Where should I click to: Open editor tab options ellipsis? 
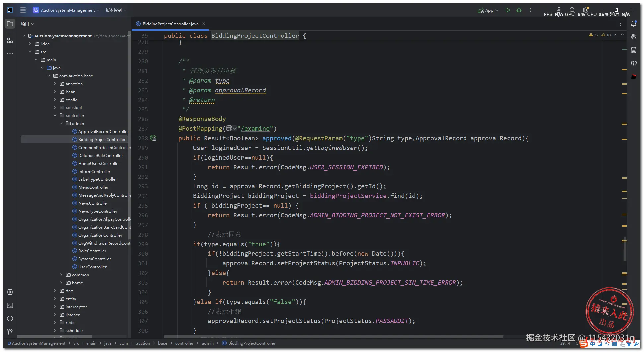click(x=620, y=24)
